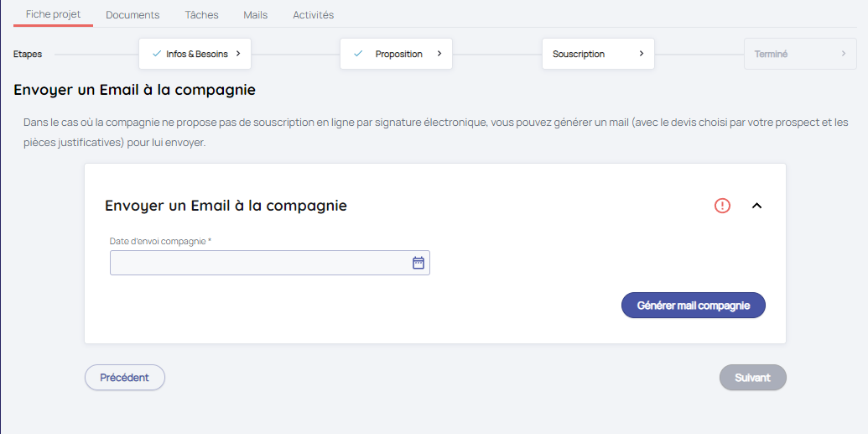Screen dimensions: 868x434
Task: Go back with Précédent button
Action: click(125, 378)
